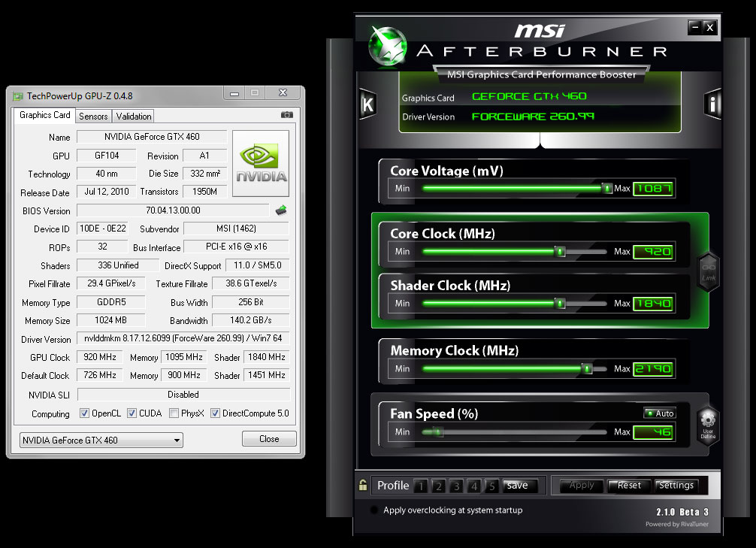Click the Shader Clock value field 1840
Viewport: 756px width, 548px height.
pyautogui.click(x=653, y=304)
